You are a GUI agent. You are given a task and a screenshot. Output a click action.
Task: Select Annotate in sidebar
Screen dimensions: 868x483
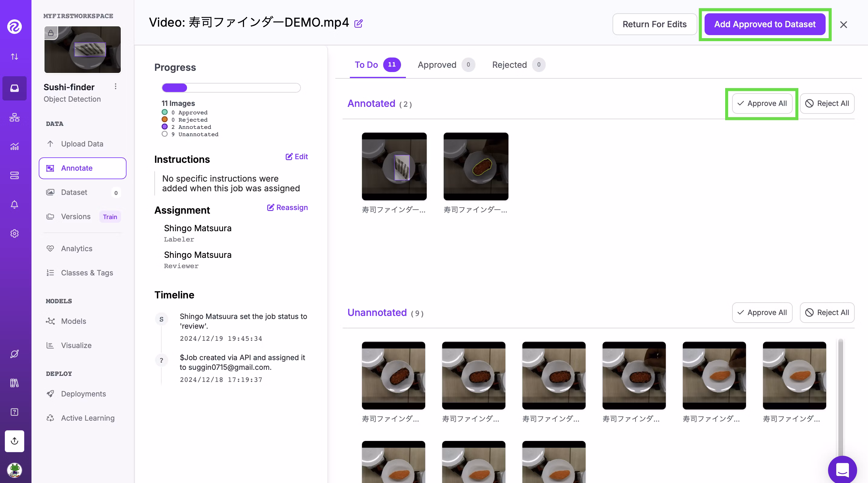pyautogui.click(x=83, y=168)
